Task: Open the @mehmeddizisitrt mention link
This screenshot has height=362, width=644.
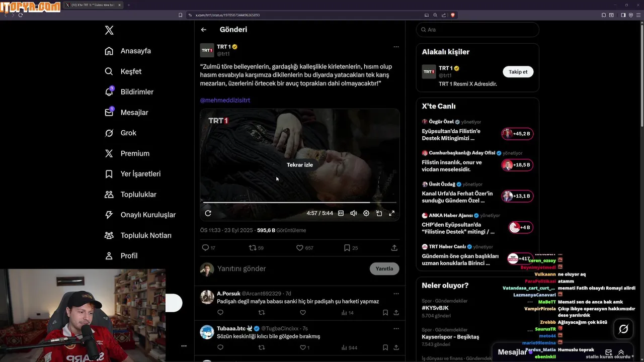Action: tap(225, 100)
